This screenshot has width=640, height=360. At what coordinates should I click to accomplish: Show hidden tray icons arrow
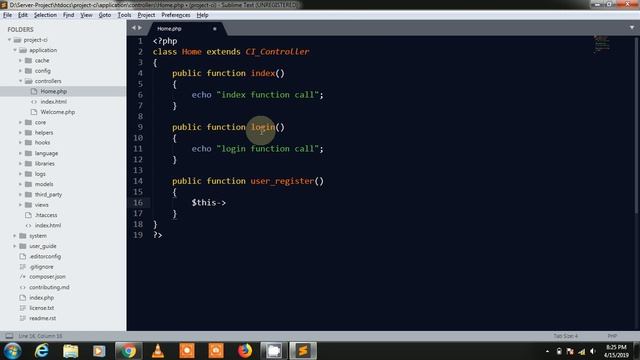pos(547,351)
